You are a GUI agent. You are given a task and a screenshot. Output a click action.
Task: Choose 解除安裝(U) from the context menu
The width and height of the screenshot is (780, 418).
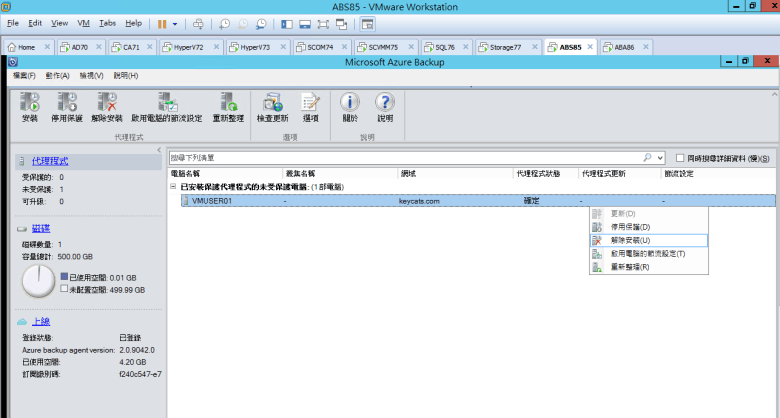pyautogui.click(x=630, y=240)
